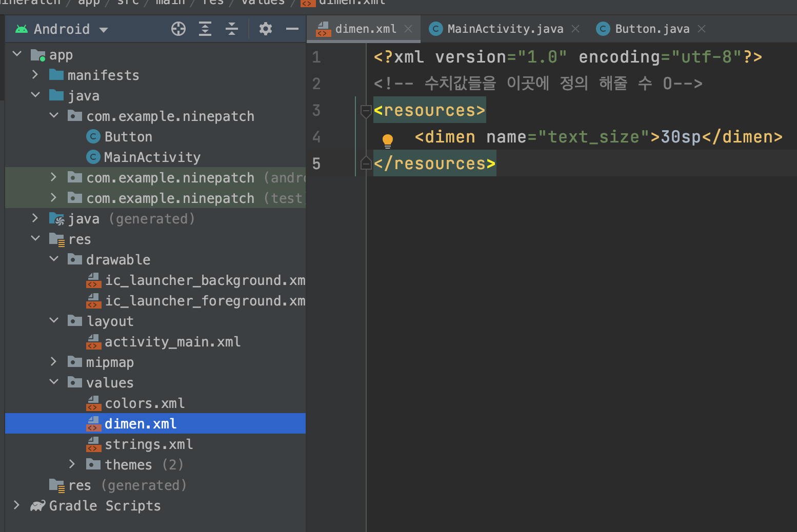Open project panel settings gear
This screenshot has width=797, height=532.
tap(266, 29)
